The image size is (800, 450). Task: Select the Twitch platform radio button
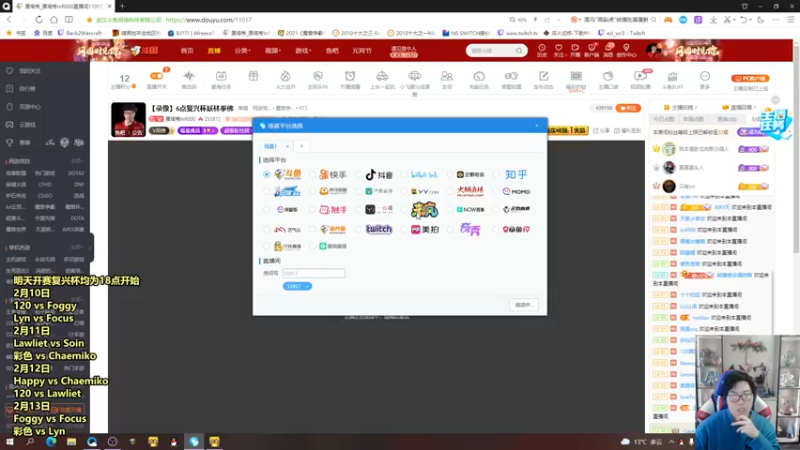coord(358,229)
